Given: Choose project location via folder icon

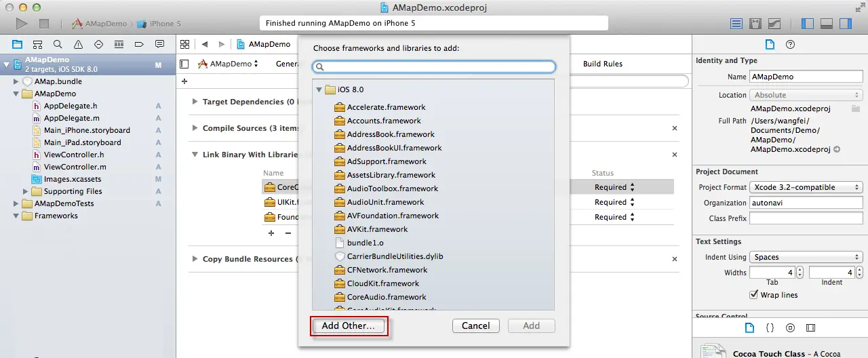Looking at the screenshot, I should [x=856, y=108].
